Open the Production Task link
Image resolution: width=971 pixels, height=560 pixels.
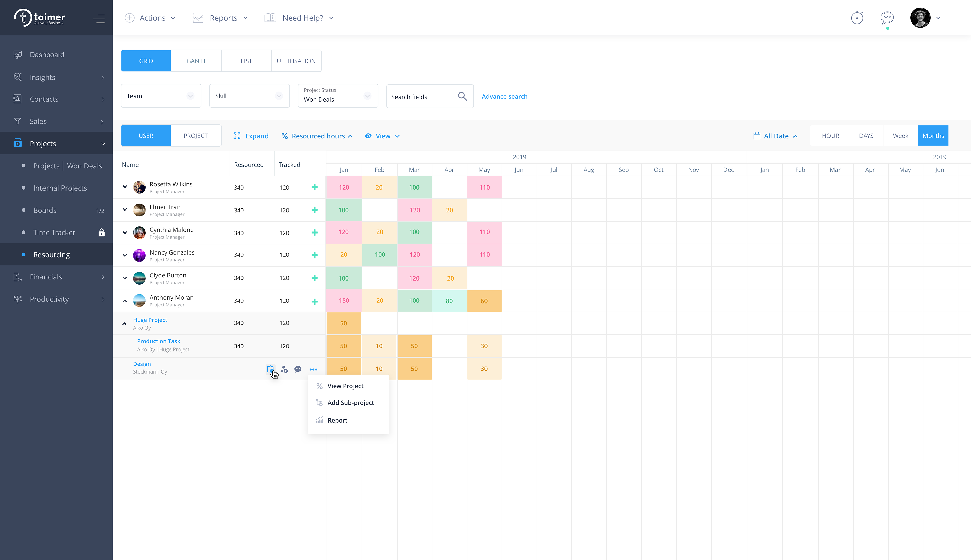click(159, 341)
